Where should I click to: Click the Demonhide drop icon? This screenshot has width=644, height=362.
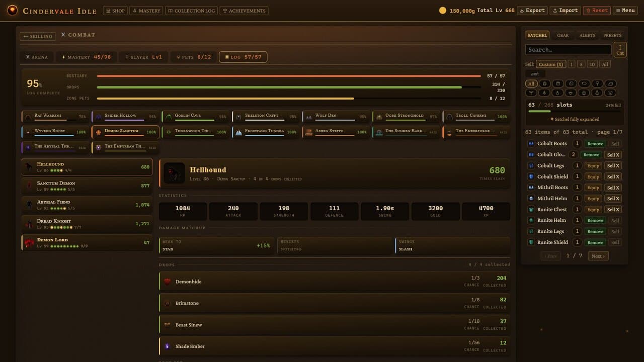168,282
